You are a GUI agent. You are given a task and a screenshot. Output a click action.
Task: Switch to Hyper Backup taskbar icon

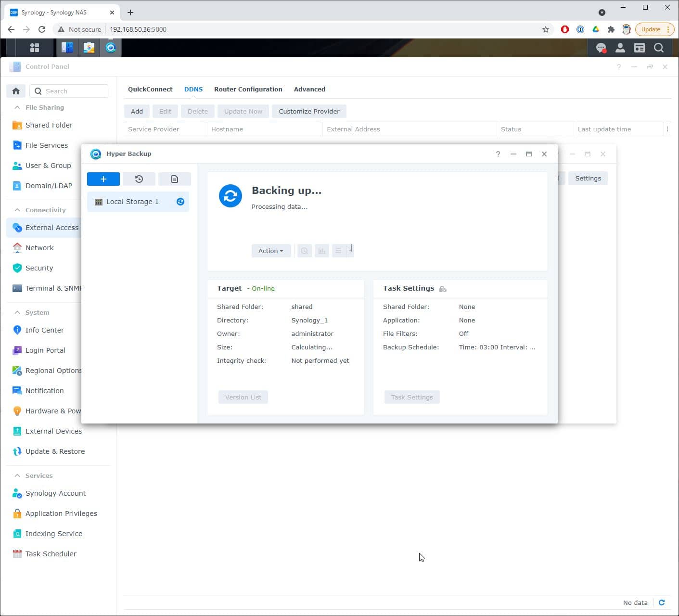coord(111,48)
